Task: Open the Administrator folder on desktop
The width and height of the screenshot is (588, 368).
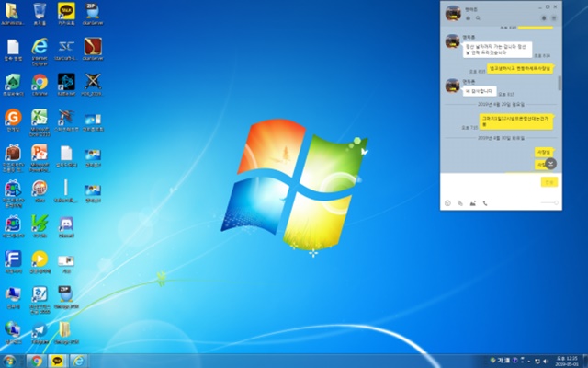Action: [13, 14]
